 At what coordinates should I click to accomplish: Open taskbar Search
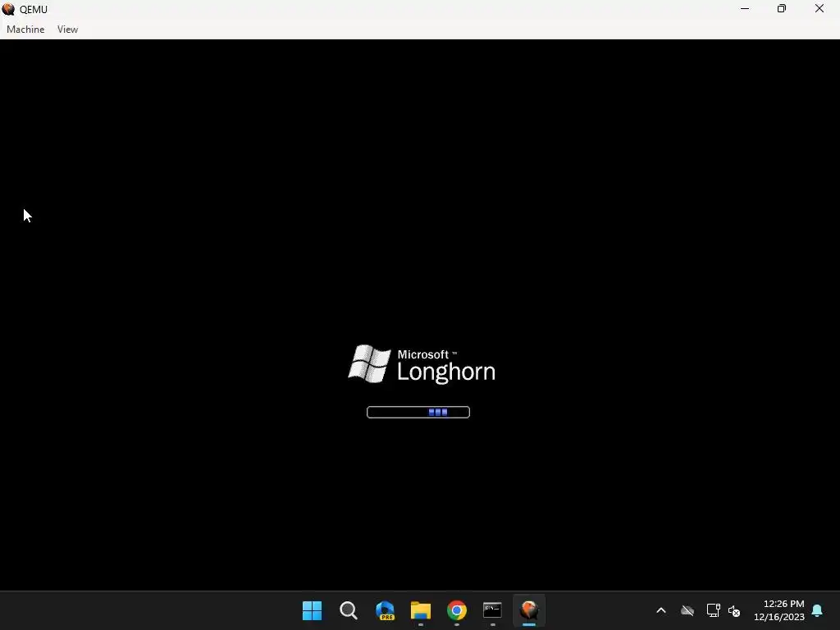pyautogui.click(x=348, y=610)
